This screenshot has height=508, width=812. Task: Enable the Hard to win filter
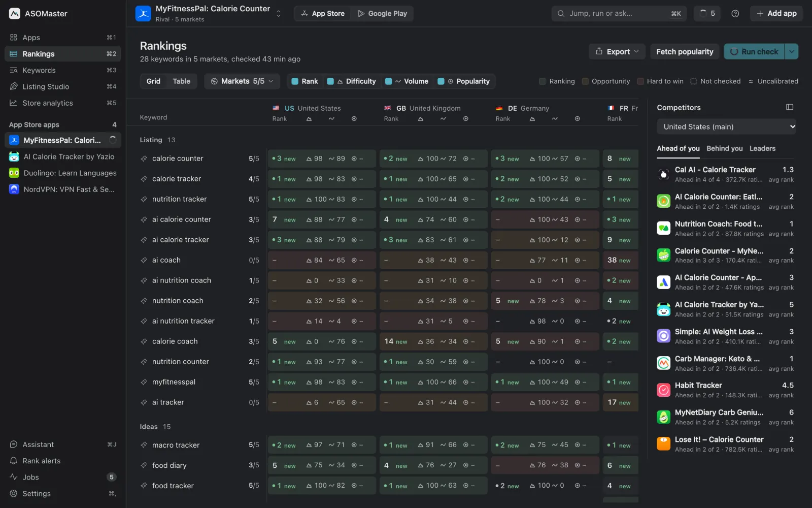(x=660, y=81)
